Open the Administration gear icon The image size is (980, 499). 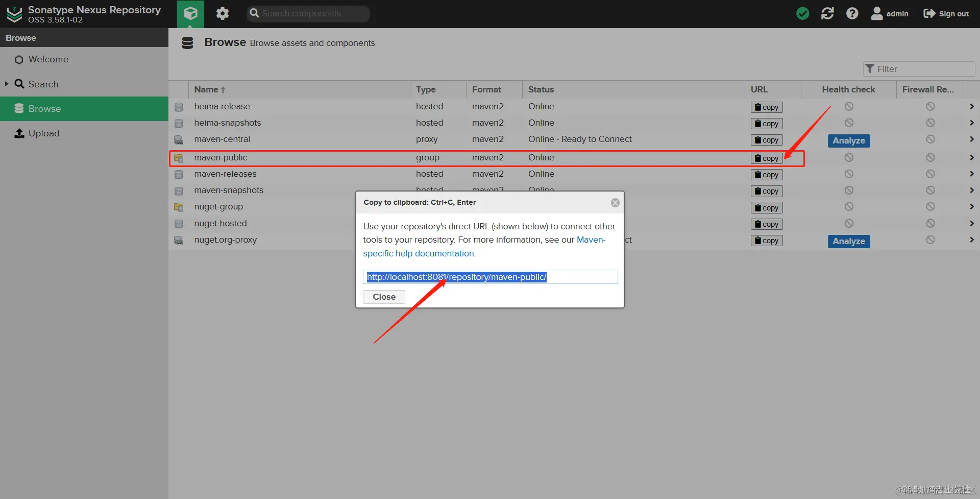(223, 13)
